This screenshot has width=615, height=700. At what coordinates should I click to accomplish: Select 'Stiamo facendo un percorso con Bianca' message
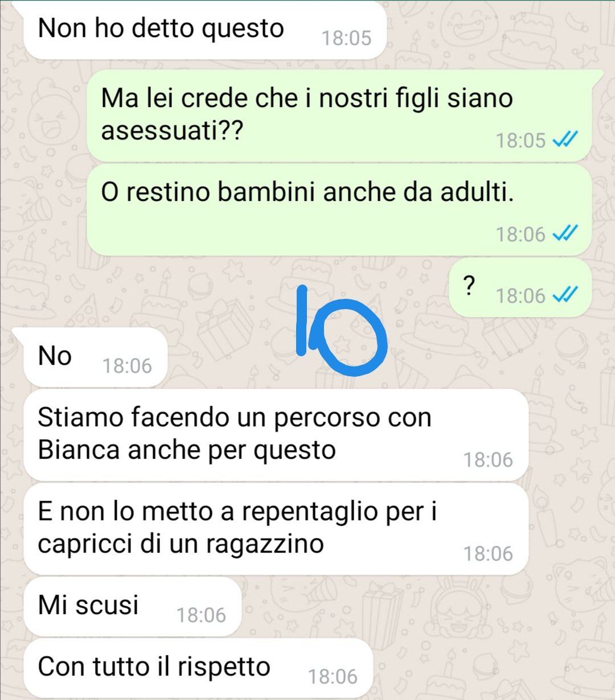click(276, 435)
